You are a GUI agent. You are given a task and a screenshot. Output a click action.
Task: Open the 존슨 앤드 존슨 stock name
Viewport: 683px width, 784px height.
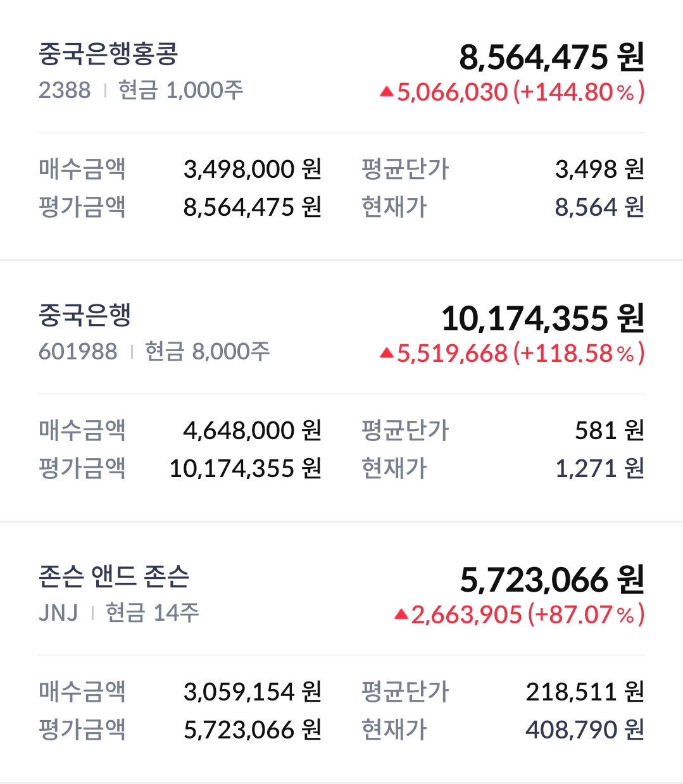pos(114,576)
